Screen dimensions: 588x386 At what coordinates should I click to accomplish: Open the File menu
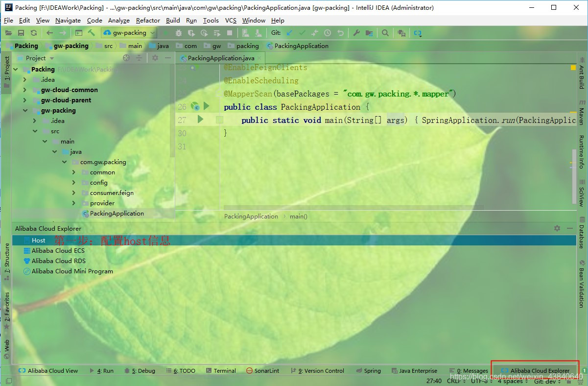[x=8, y=20]
